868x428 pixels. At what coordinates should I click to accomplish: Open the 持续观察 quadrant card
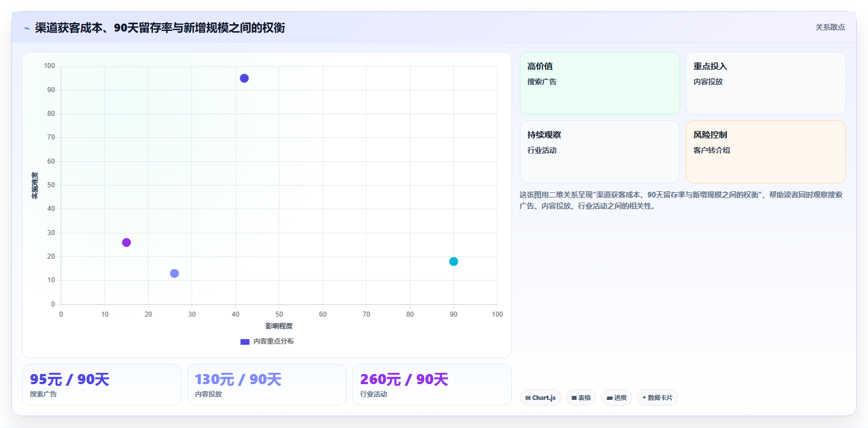pos(600,152)
